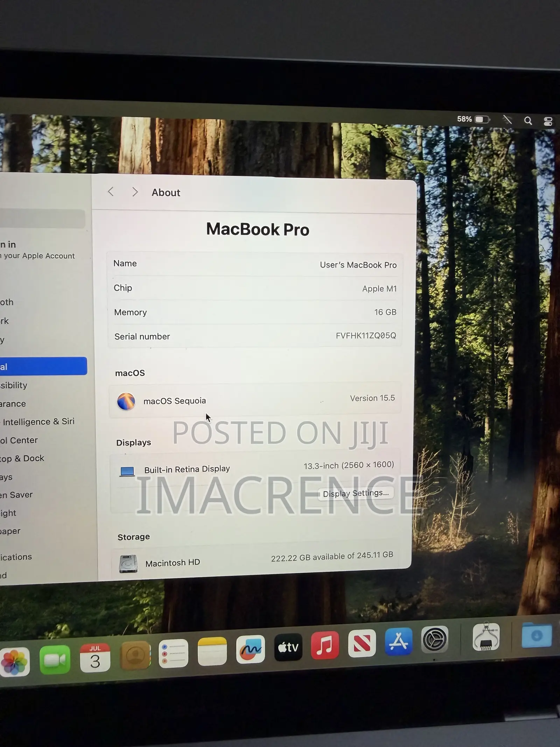The width and height of the screenshot is (560, 747).
Task: Open Control Center in the menu bar
Action: point(548,121)
